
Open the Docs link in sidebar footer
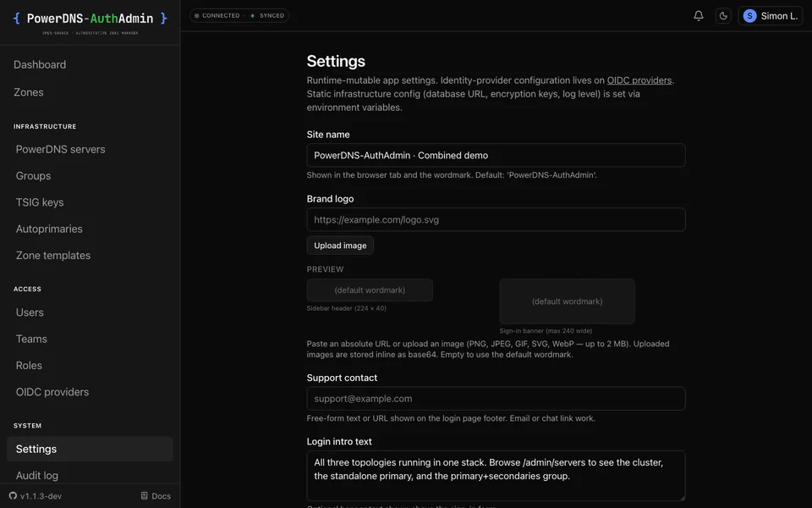[156, 496]
